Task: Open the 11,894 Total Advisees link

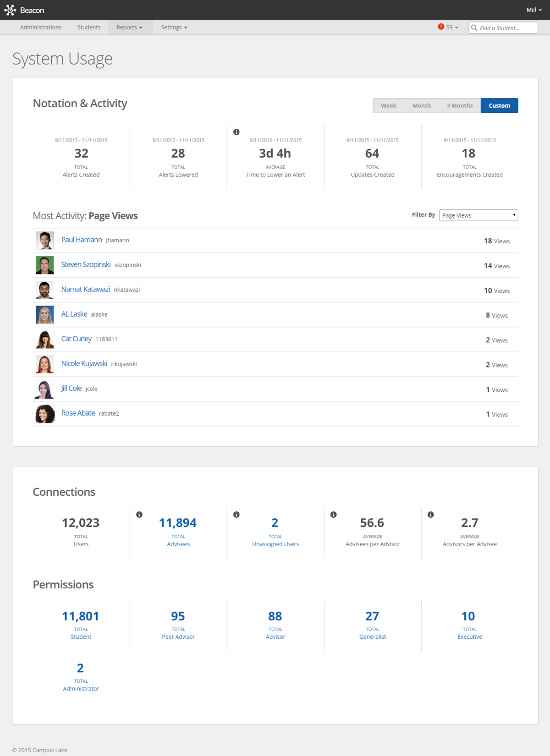Action: pyautogui.click(x=178, y=531)
